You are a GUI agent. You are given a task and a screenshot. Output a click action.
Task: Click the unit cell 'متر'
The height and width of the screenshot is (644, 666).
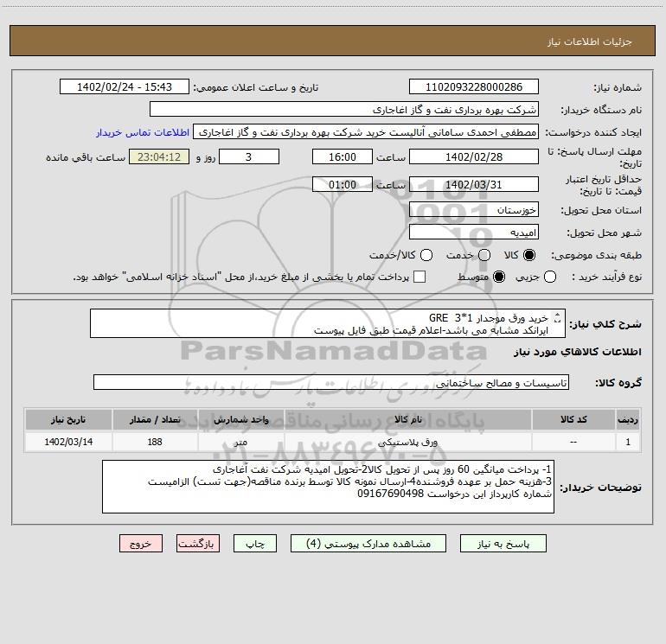(240, 442)
